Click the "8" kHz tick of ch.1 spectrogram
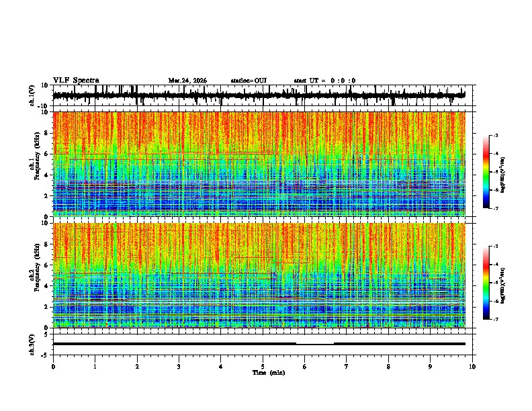Screen dimensions: 532x411 (46, 133)
